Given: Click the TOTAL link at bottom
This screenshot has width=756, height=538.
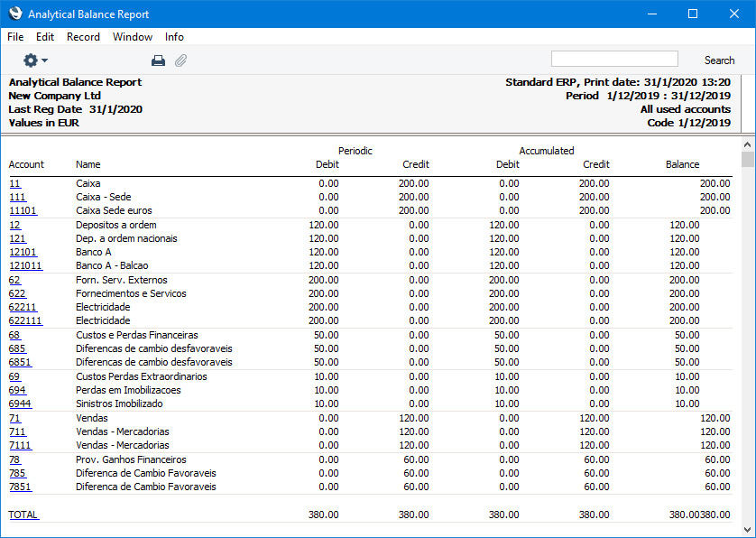Looking at the screenshot, I should coord(23,515).
